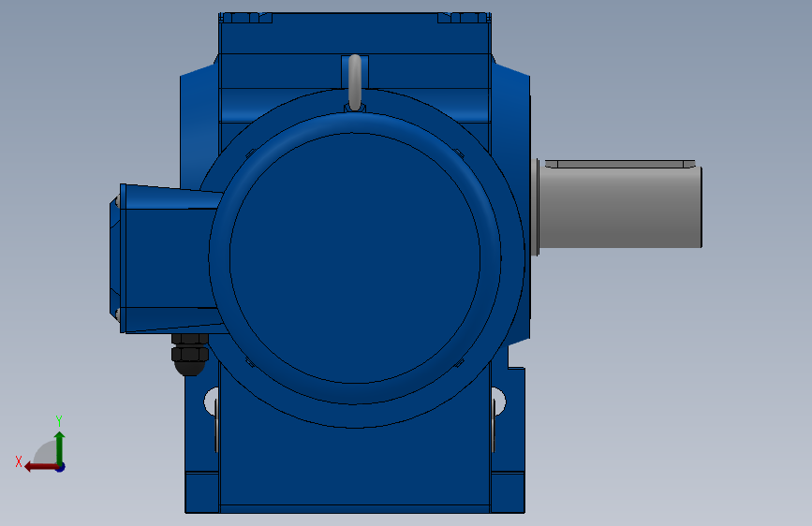This screenshot has height=526, width=812.
Task: Select the gray lifting eye bolt
Action: [x=355, y=83]
